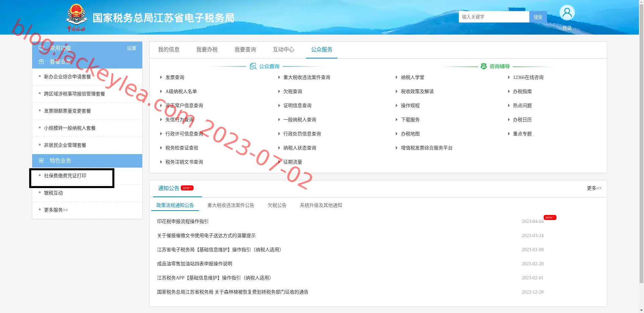
Task: Open 一般纳税人查询
Action: click(x=300, y=120)
